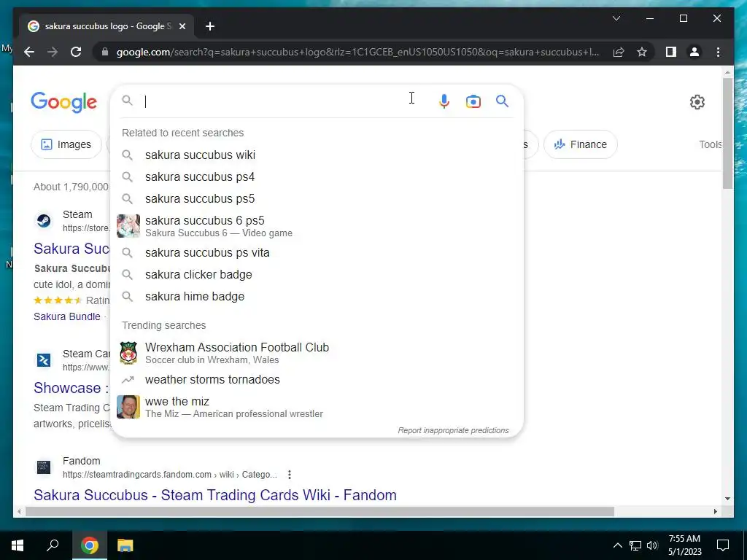Open Google quick settings gear
Viewport: 747px width, 560px height.
coord(697,102)
